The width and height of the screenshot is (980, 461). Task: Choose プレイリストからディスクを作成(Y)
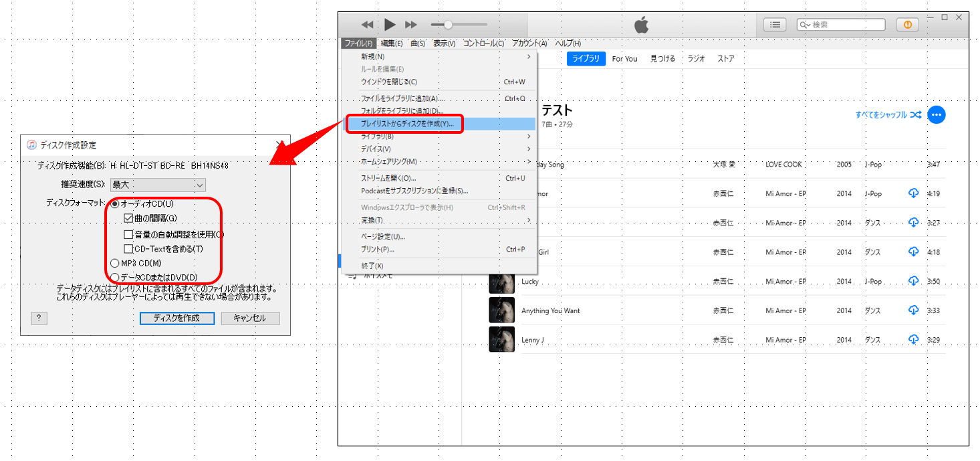pos(440,124)
